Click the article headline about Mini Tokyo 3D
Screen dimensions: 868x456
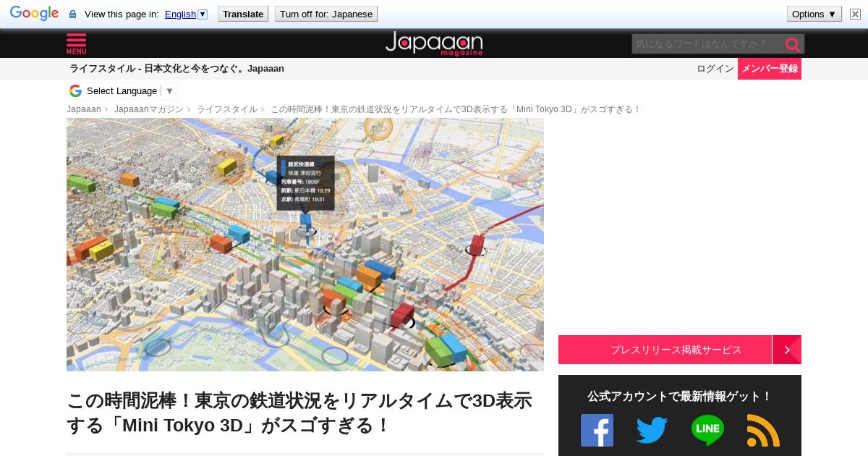pyautogui.click(x=299, y=413)
